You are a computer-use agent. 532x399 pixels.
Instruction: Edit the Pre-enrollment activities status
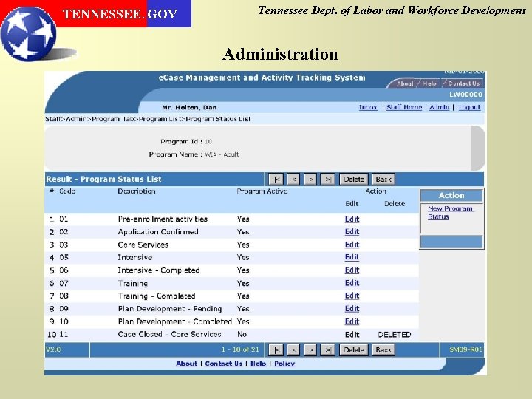pos(352,219)
